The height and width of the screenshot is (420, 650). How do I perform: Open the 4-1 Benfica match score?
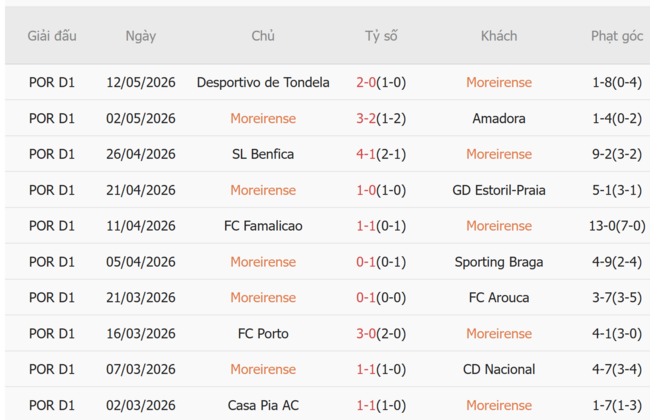pos(366,154)
